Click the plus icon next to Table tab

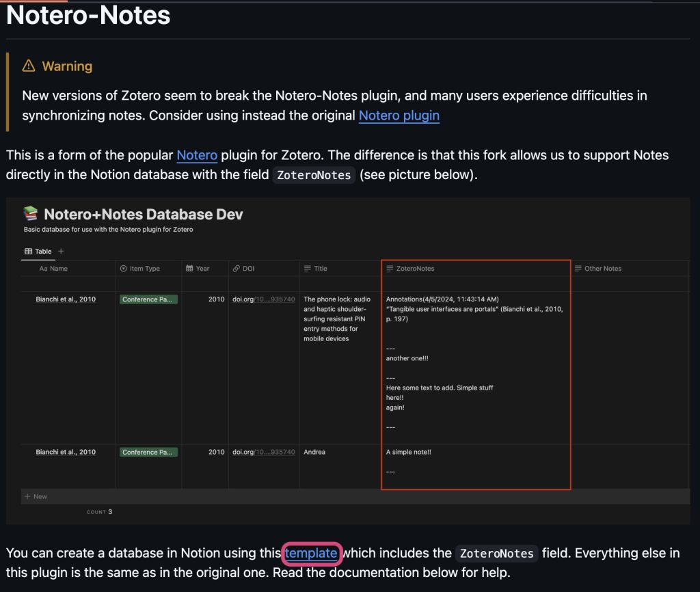[x=61, y=251]
